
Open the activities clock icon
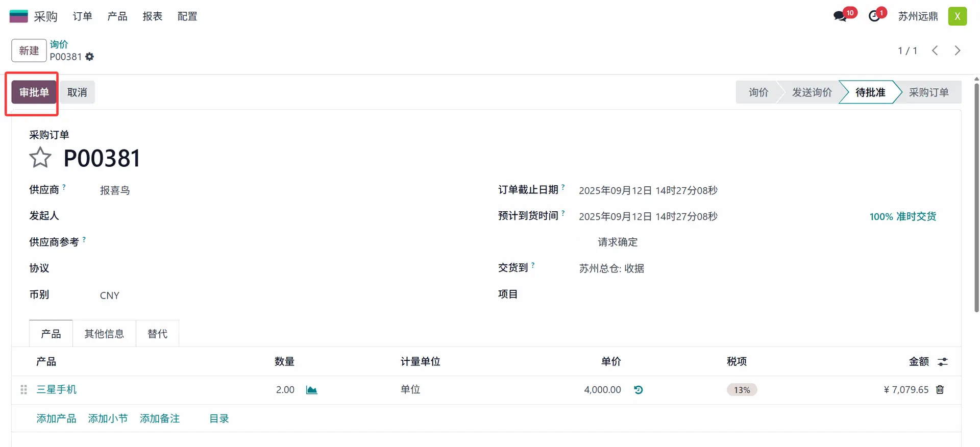(874, 16)
